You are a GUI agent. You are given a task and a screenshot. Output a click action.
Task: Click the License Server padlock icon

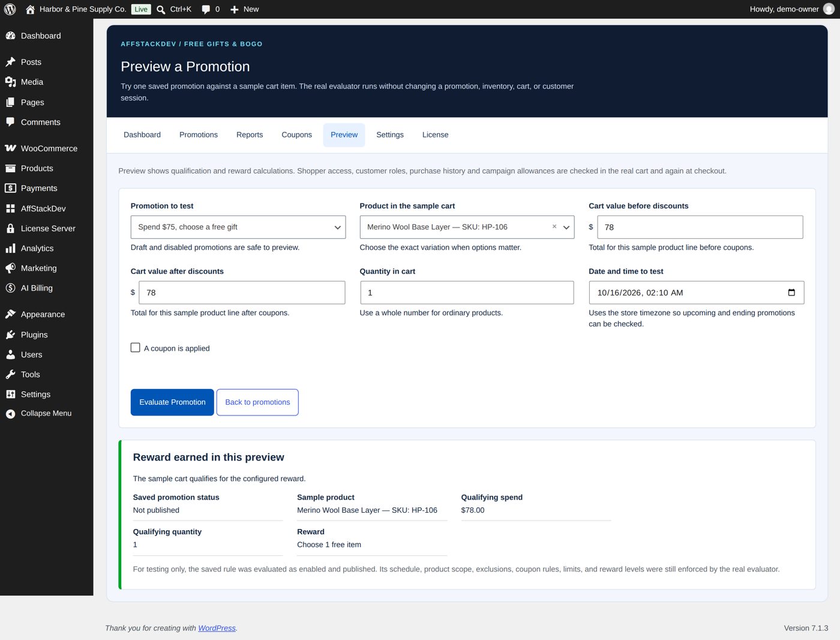[10, 228]
